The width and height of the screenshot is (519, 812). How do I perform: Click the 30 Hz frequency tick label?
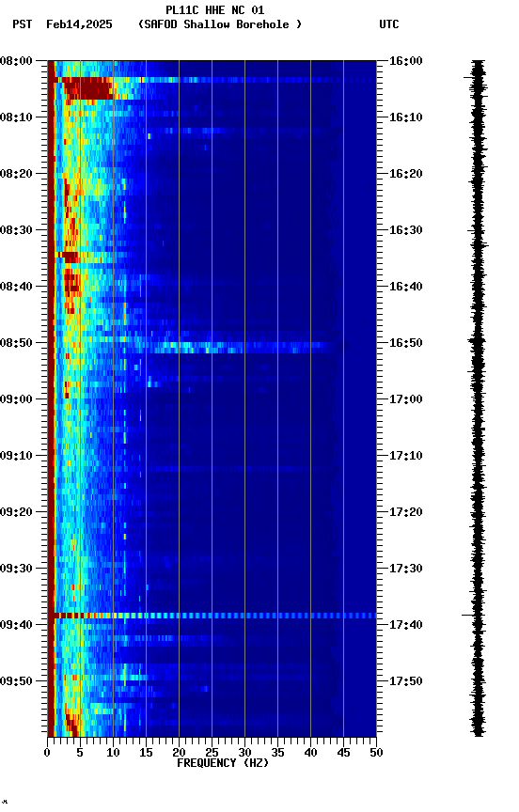(244, 753)
